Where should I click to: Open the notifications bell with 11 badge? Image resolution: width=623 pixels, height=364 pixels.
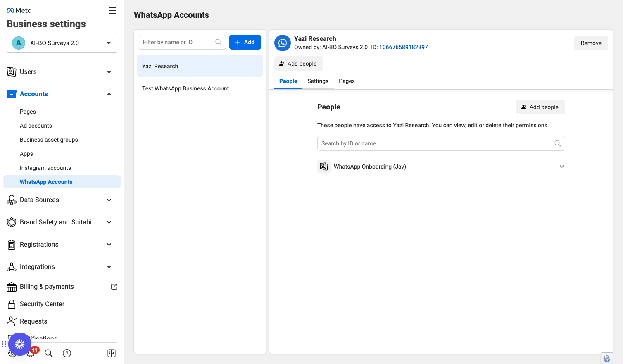click(31, 352)
